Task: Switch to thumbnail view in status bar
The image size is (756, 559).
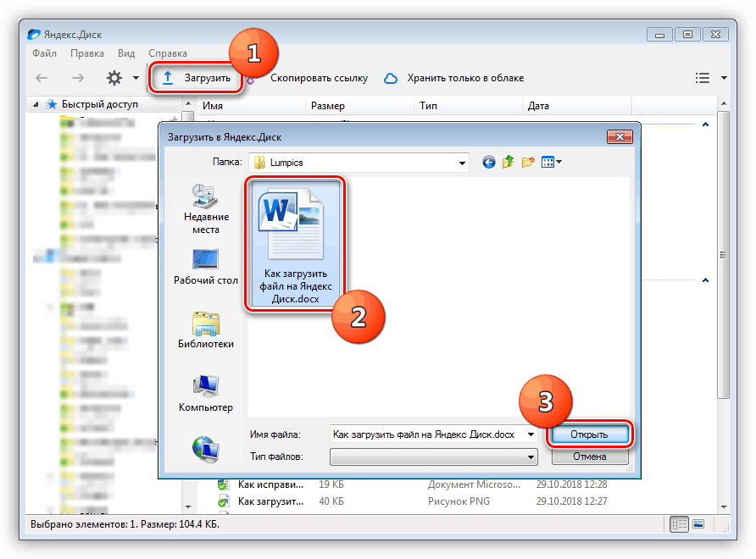Action: click(x=699, y=525)
